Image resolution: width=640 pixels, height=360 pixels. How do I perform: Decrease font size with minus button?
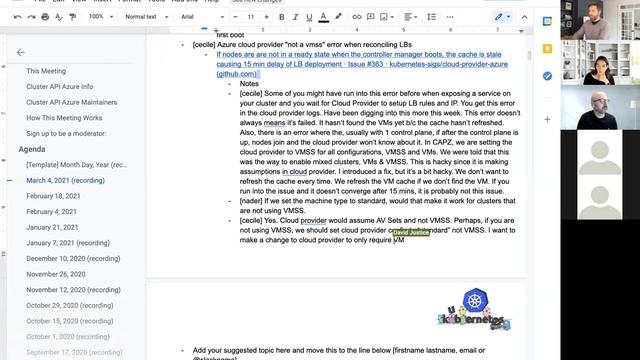(x=235, y=17)
